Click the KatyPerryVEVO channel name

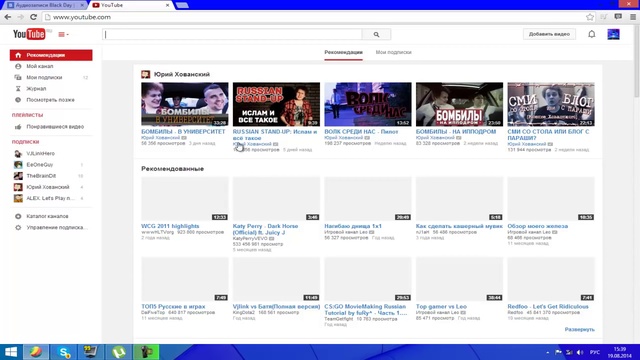pos(250,238)
